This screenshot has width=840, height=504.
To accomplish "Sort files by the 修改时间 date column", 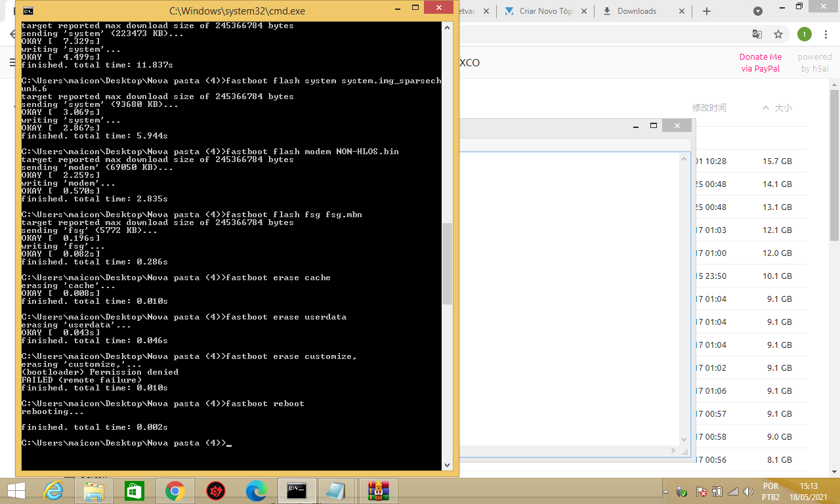I will 709,108.
